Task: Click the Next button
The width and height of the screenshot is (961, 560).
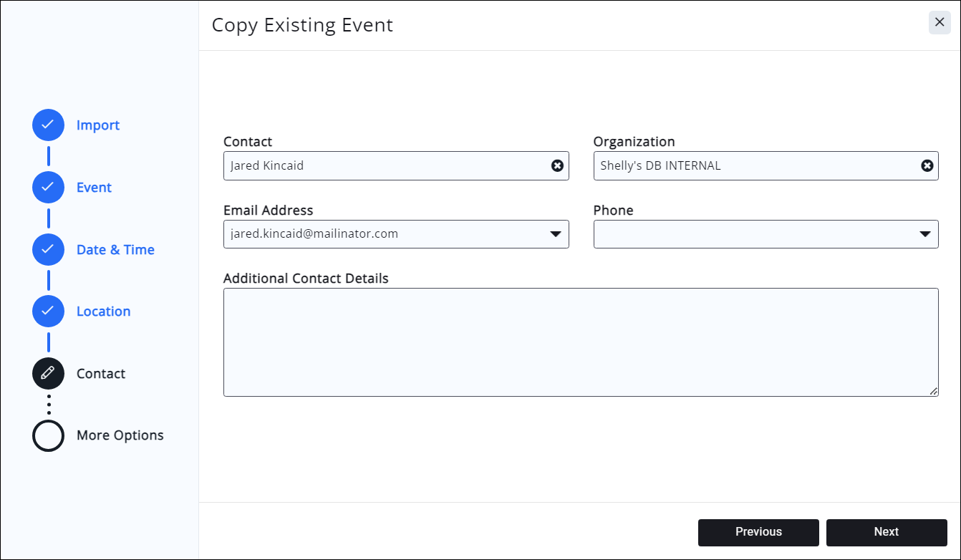Action: click(886, 532)
